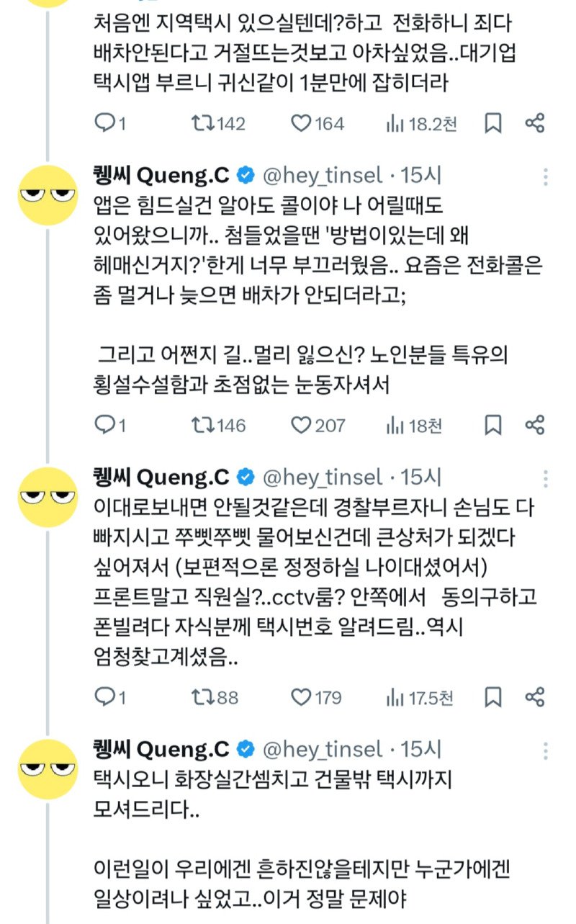Open the three-dot menu on the bottom tweet
The image size is (576, 924).
[x=546, y=749]
